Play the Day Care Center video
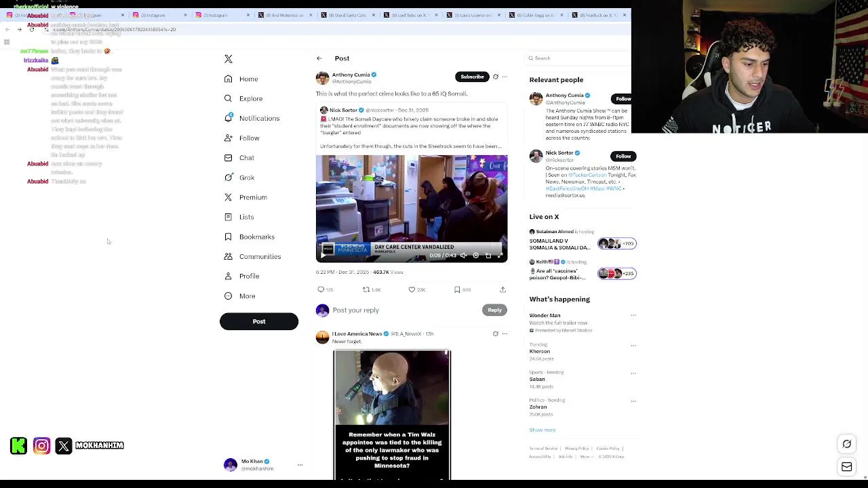Viewport: 868px width, 488px height. (323, 256)
